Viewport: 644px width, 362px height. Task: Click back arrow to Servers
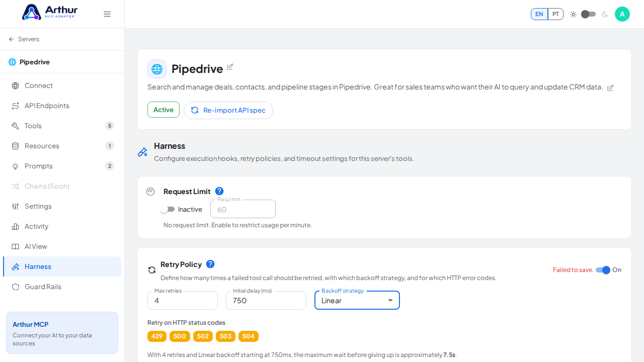click(x=12, y=39)
